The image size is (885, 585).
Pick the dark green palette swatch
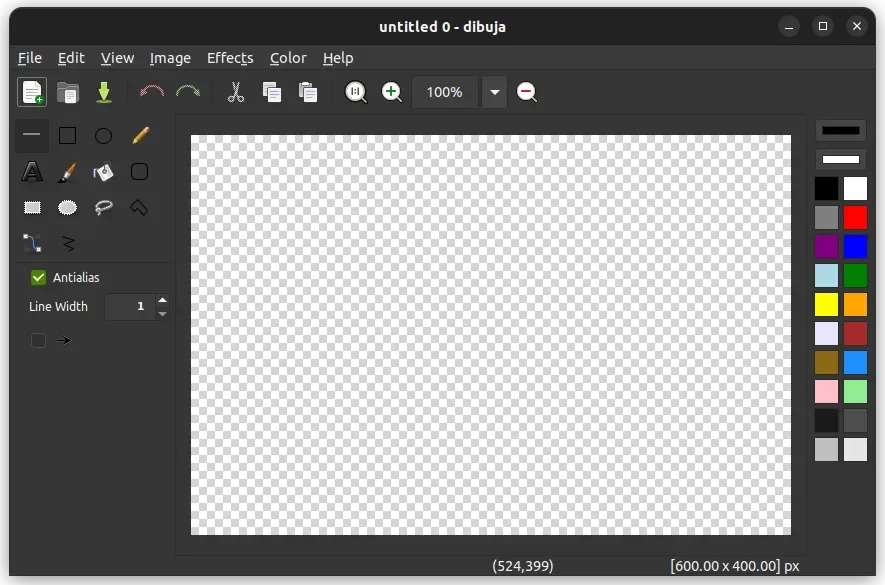pyautogui.click(x=856, y=276)
